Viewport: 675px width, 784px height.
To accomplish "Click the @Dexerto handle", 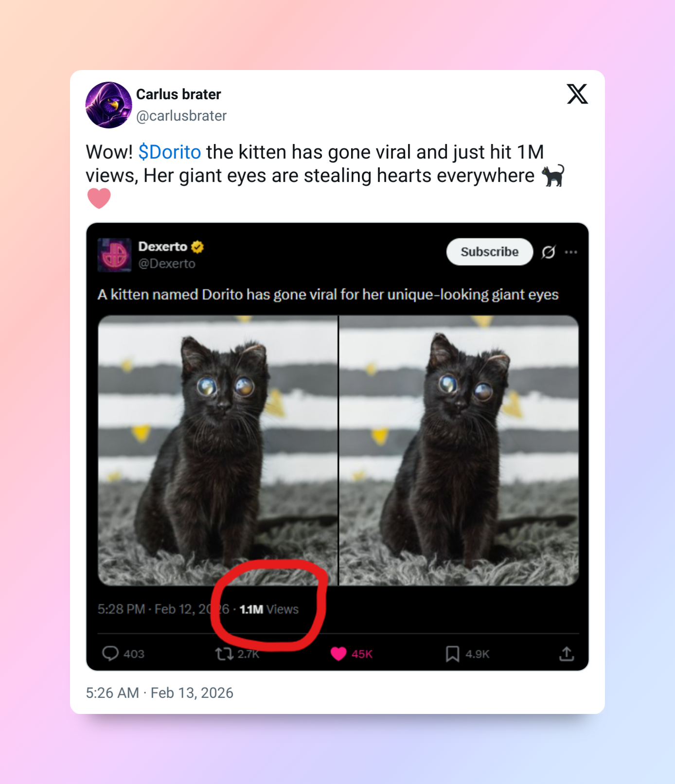I will [167, 264].
